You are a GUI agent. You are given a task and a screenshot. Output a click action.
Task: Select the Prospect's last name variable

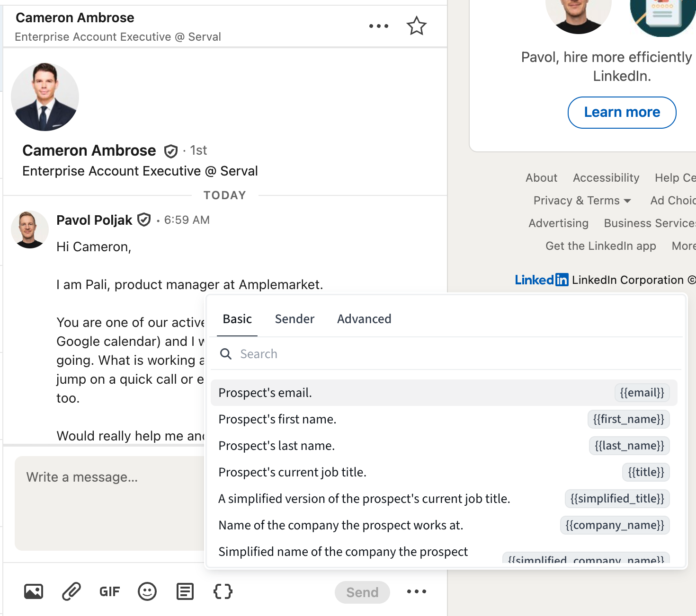tap(444, 446)
